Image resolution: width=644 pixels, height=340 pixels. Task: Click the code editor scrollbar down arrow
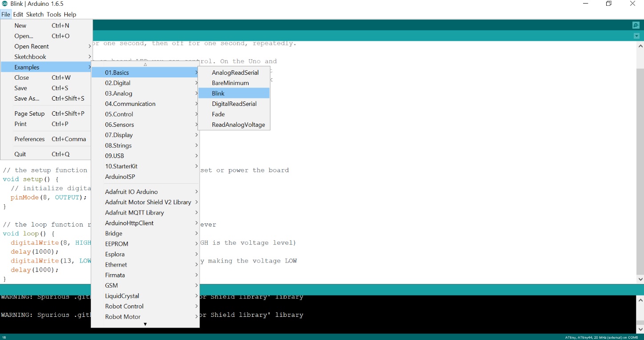640,279
